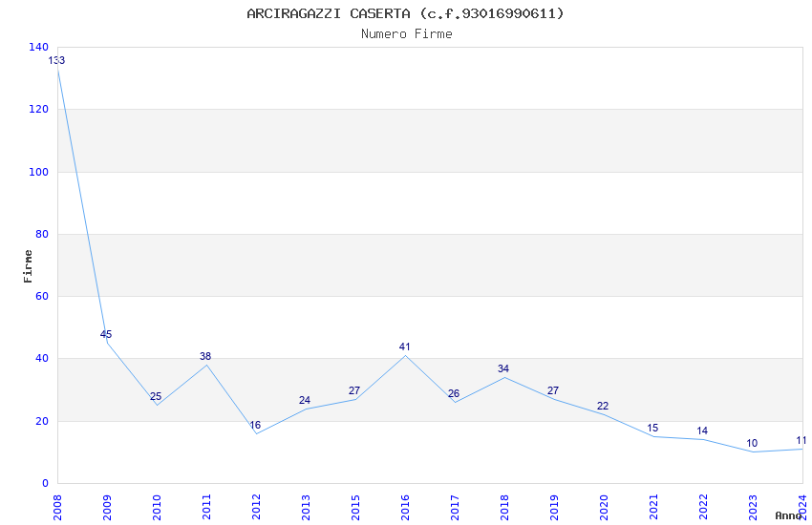
Task: Click data point value 16 for 2012
Action: (255, 425)
